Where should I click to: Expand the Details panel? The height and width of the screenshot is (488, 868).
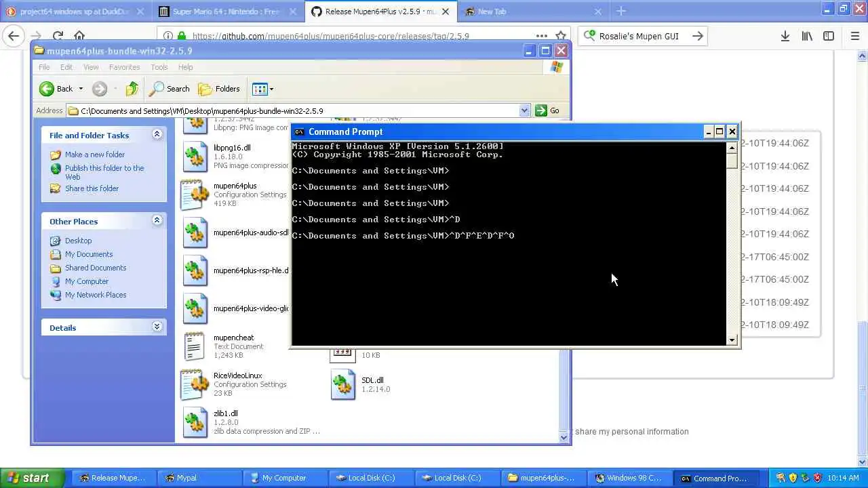click(157, 327)
